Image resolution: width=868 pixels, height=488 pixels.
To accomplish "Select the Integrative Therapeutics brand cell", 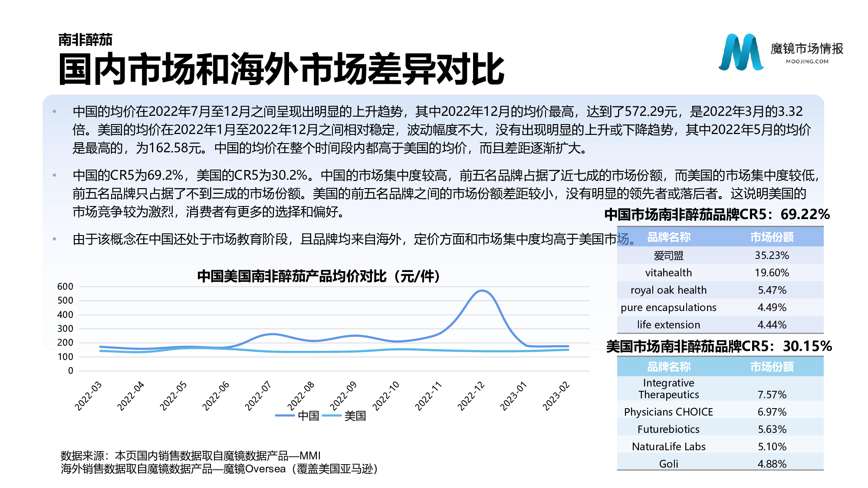I will pos(668,389).
